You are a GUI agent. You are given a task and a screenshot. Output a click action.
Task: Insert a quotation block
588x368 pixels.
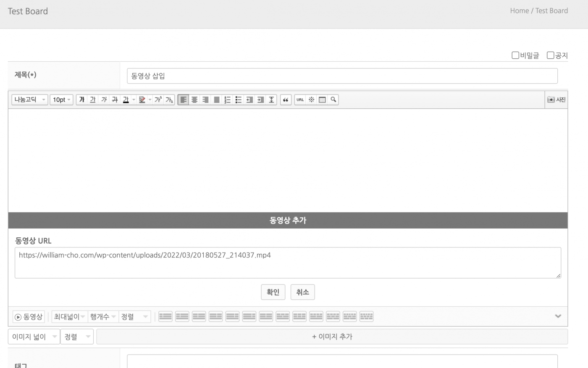coord(286,100)
